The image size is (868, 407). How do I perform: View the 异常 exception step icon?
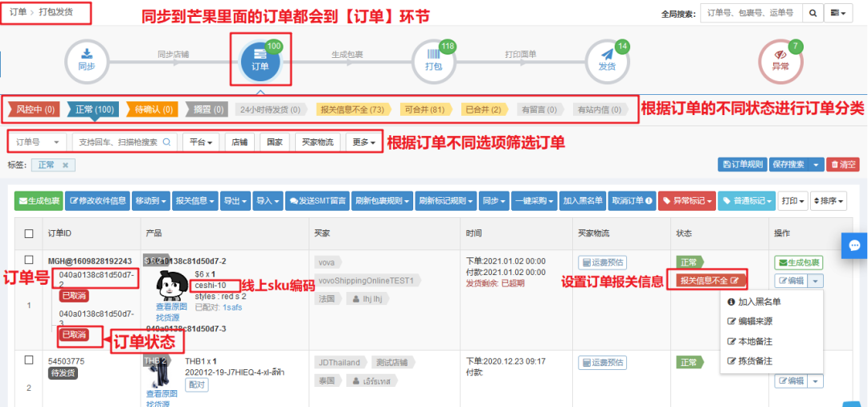point(780,60)
